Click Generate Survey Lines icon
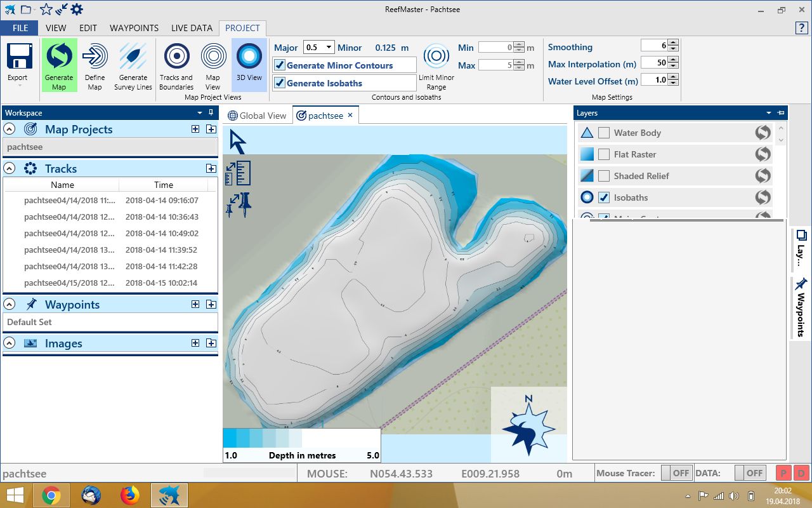The width and height of the screenshot is (812, 508). click(133, 57)
